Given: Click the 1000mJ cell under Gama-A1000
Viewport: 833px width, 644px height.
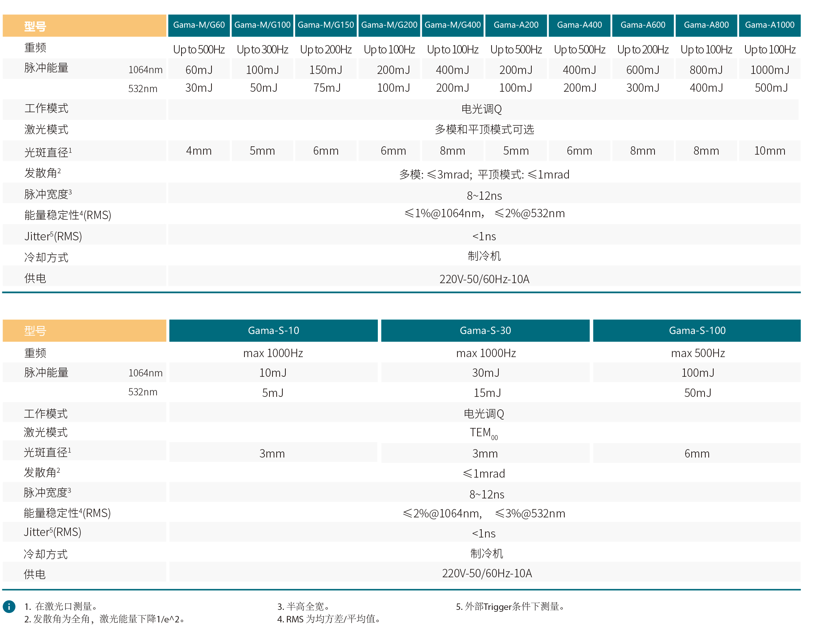Looking at the screenshot, I should (769, 70).
